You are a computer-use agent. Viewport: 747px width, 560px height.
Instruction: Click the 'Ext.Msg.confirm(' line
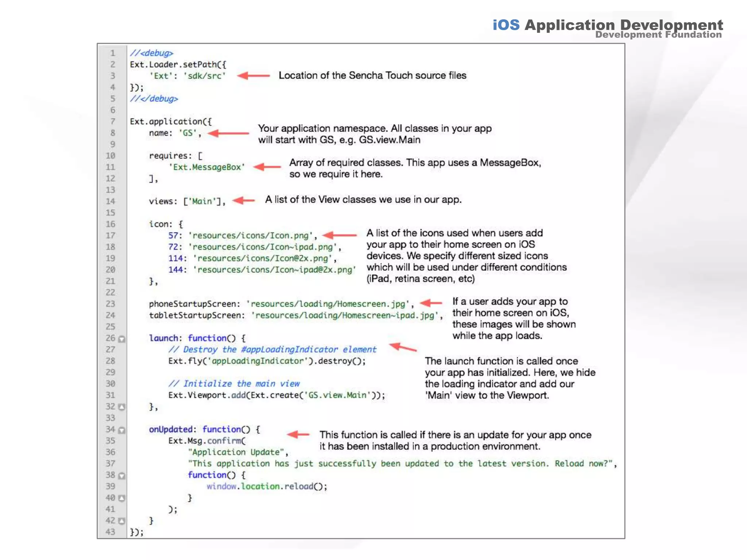[207, 441]
